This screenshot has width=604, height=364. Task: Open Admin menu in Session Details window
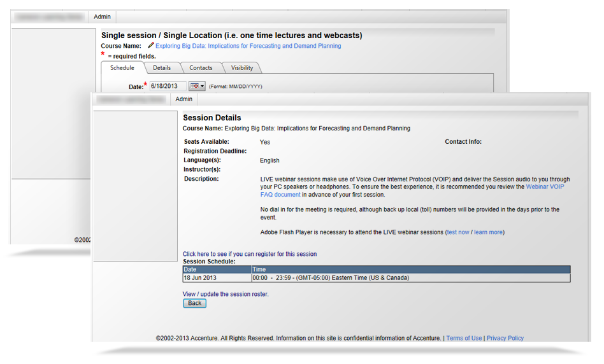(183, 99)
